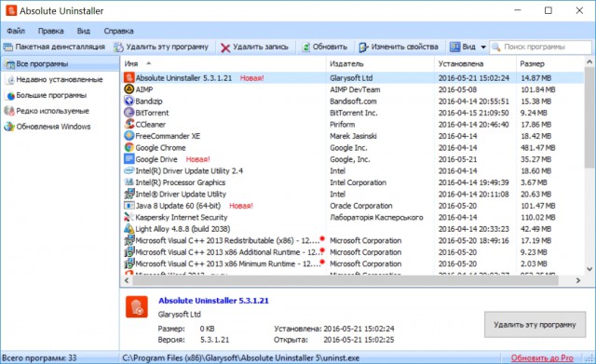596x364 pixels.
Task: Open the Правка menu
Action: click(50, 31)
